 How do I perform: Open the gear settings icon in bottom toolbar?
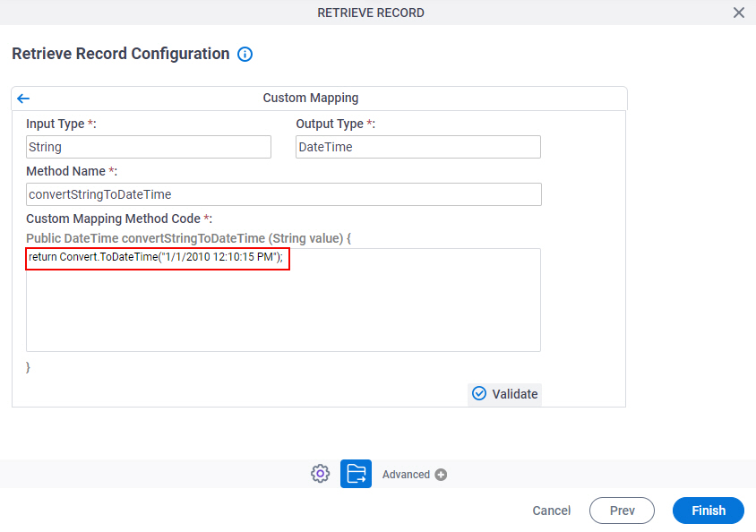pyautogui.click(x=320, y=474)
